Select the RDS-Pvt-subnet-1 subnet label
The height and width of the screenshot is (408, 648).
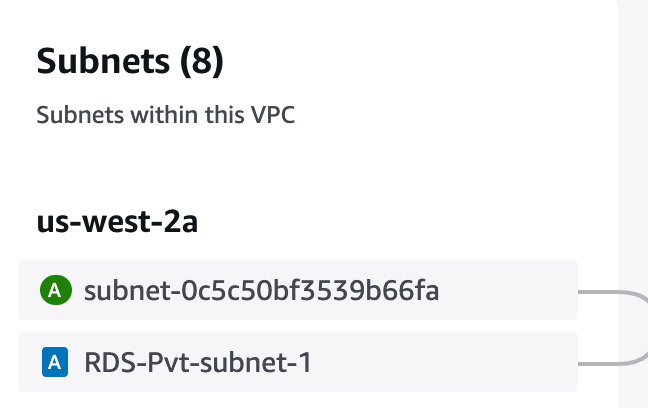point(198,363)
